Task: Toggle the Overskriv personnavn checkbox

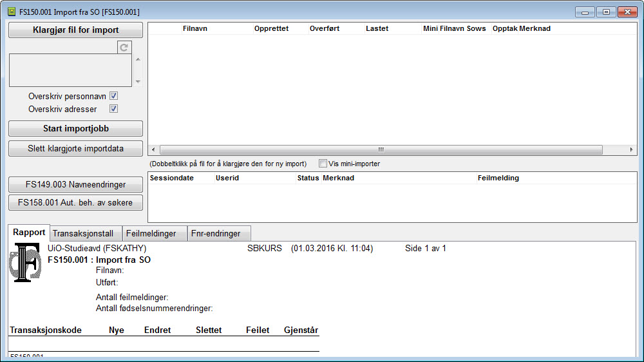Action: click(x=114, y=96)
